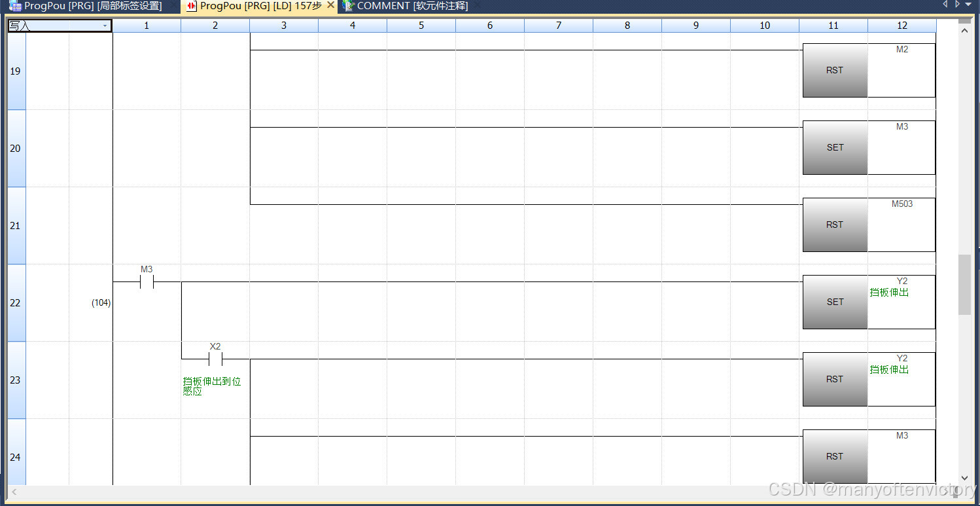Select row header 19

(x=16, y=71)
